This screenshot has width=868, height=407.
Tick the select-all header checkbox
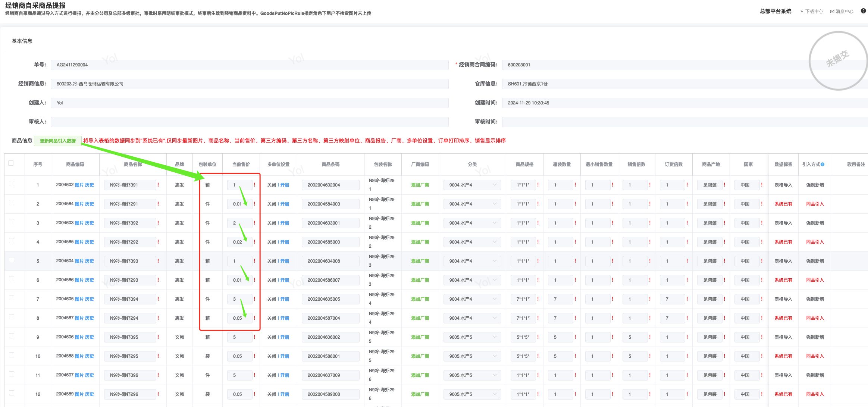click(11, 163)
